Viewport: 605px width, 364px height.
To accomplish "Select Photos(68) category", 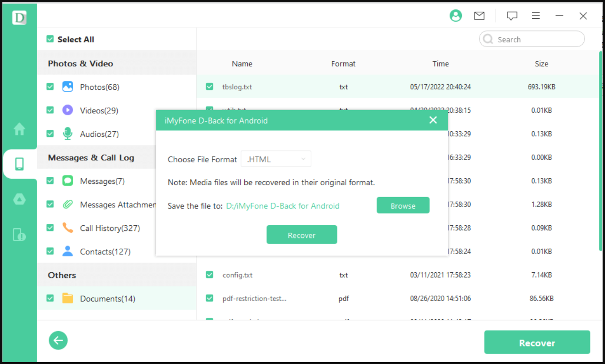I will pos(99,87).
